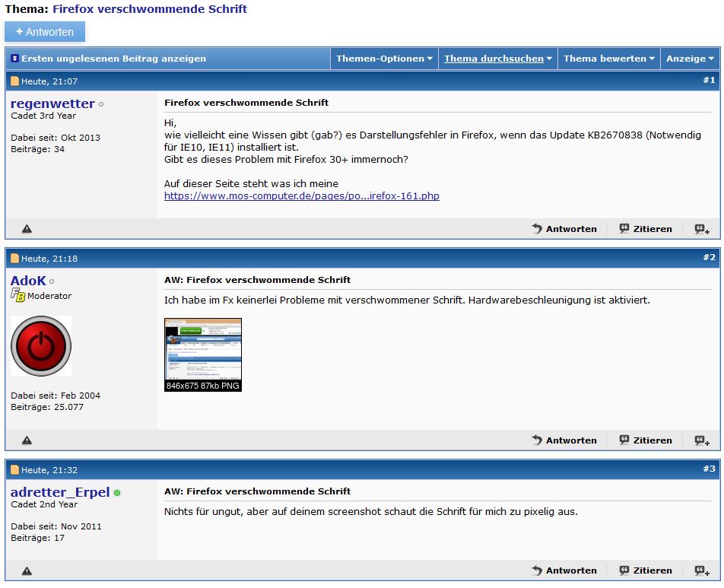Reply to post #3 with Antworten
724x588 pixels.
pos(564,571)
